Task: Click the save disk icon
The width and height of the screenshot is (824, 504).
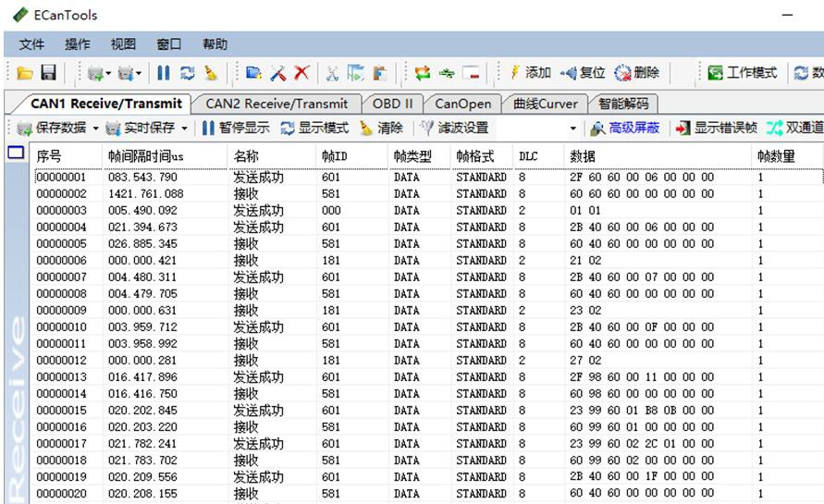Action: point(47,73)
